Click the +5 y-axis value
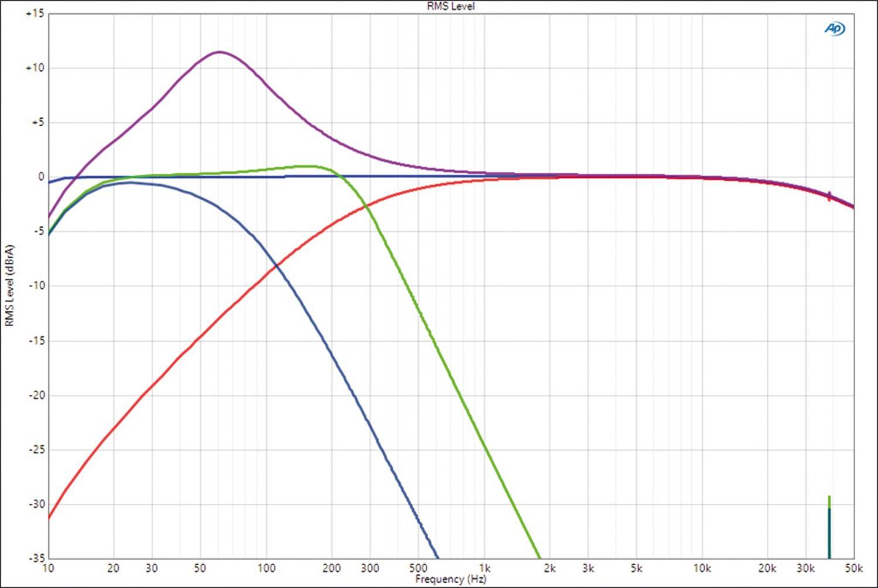This screenshot has height=588, width=878. tap(37, 122)
